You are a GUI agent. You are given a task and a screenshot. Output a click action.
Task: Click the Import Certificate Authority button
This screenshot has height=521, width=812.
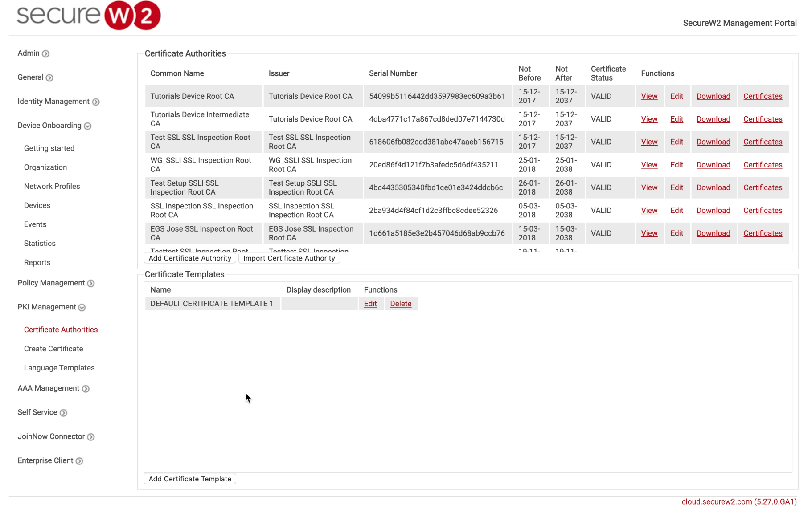[x=289, y=258]
